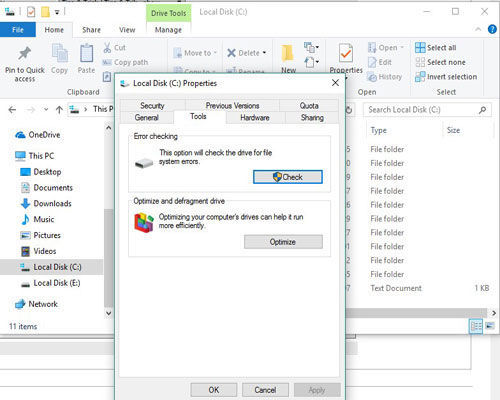The image size is (500, 400).
Task: Open Pictures in the navigation pane
Action: [x=40, y=235]
